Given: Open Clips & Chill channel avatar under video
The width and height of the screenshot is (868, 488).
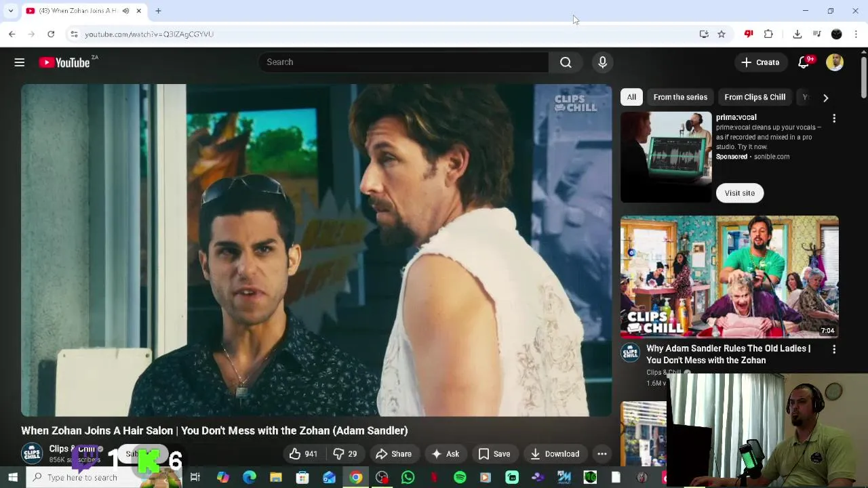Looking at the screenshot, I should tap(32, 453).
